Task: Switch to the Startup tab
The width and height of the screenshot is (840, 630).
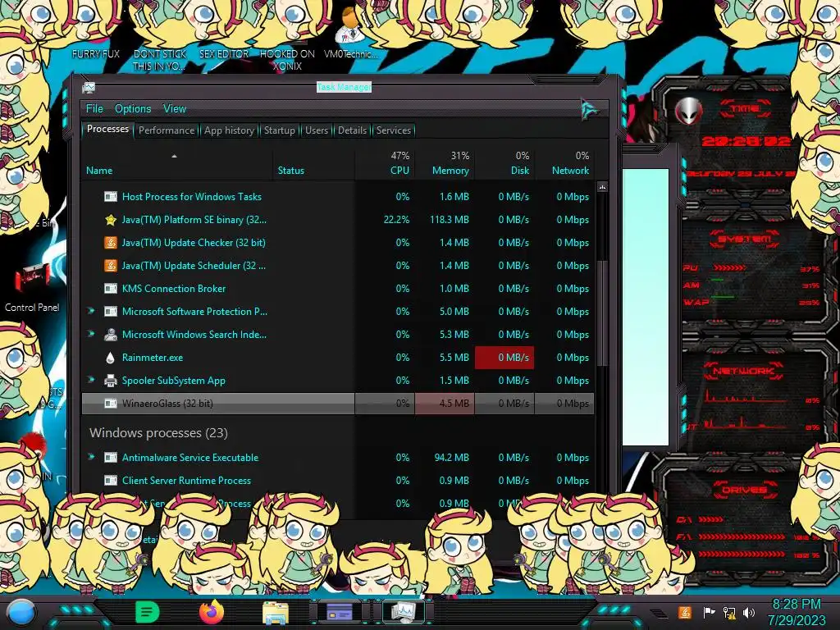Action: click(279, 130)
